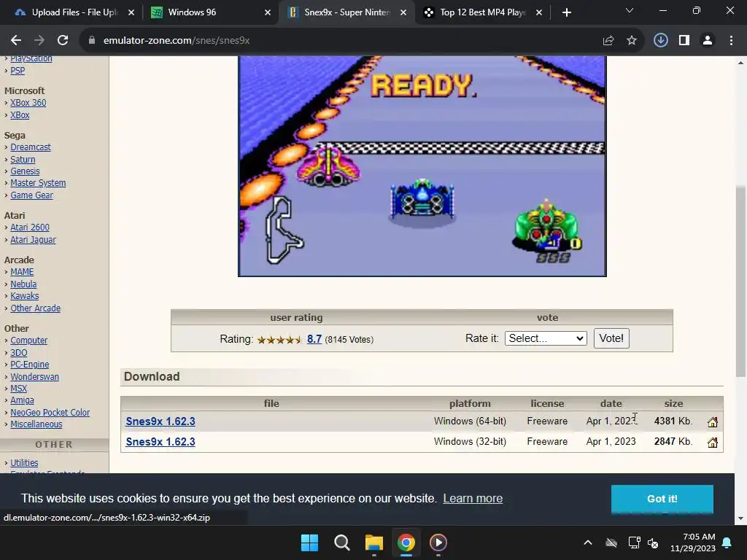Open the XBox 360 sidebar link
This screenshot has height=560, width=747.
pos(28,102)
